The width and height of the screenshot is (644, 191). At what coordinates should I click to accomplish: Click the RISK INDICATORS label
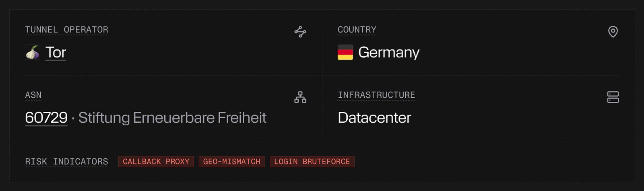point(66,162)
